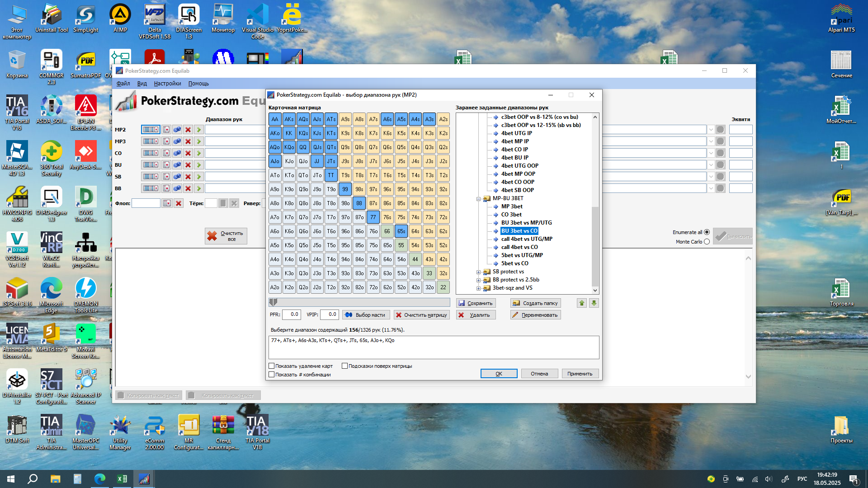Click green arrow in MP3 row
868x488 pixels.
point(198,141)
